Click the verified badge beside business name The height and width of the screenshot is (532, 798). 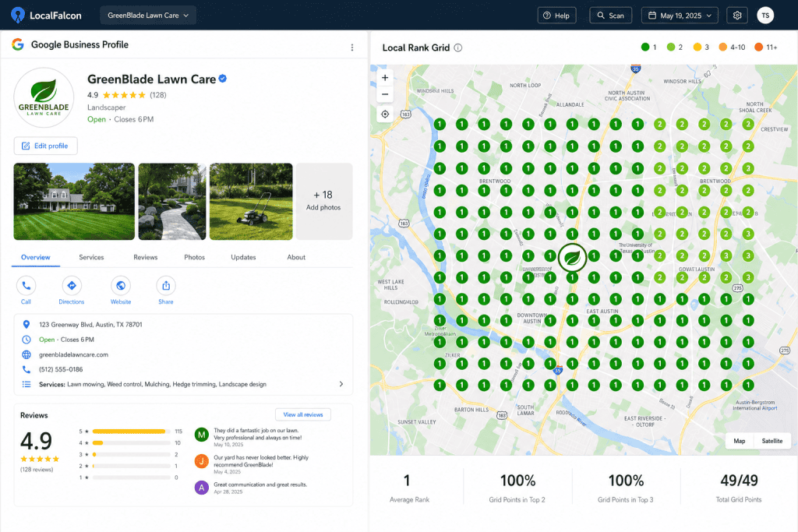[x=222, y=79]
